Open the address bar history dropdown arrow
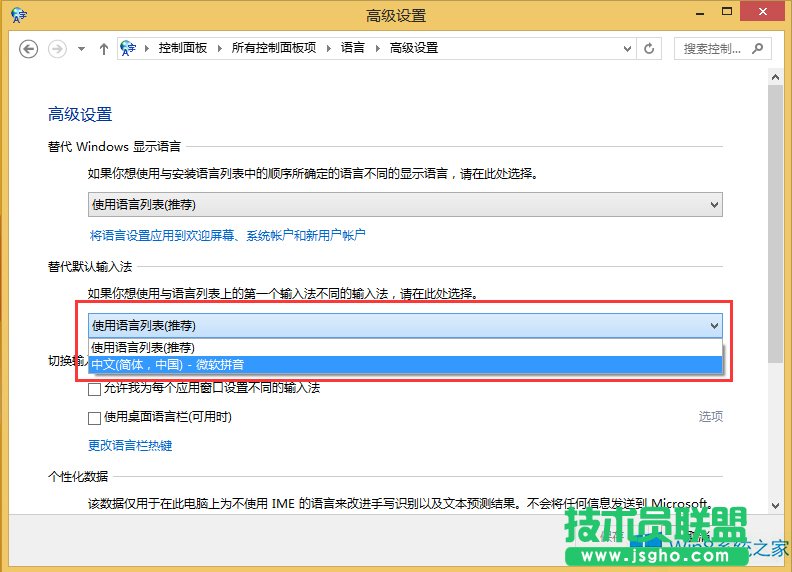The image size is (792, 572). (626, 48)
